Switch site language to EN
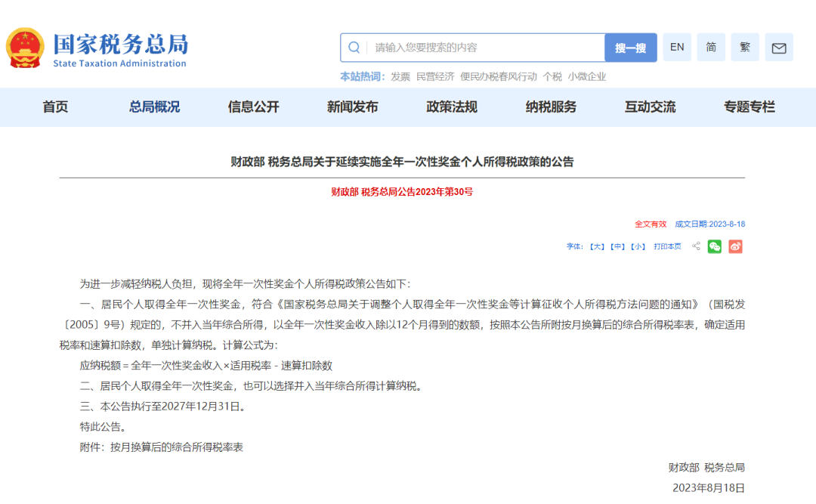The height and width of the screenshot is (504, 816). 677,48
